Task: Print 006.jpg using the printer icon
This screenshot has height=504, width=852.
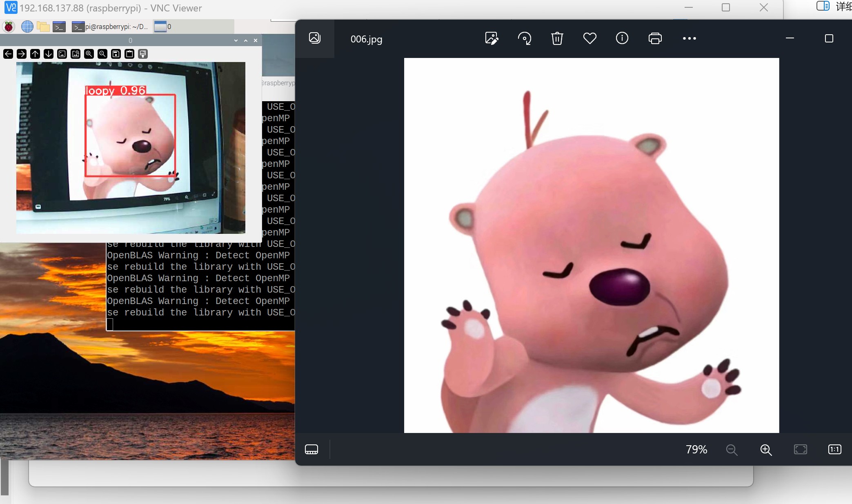Action: coord(655,38)
